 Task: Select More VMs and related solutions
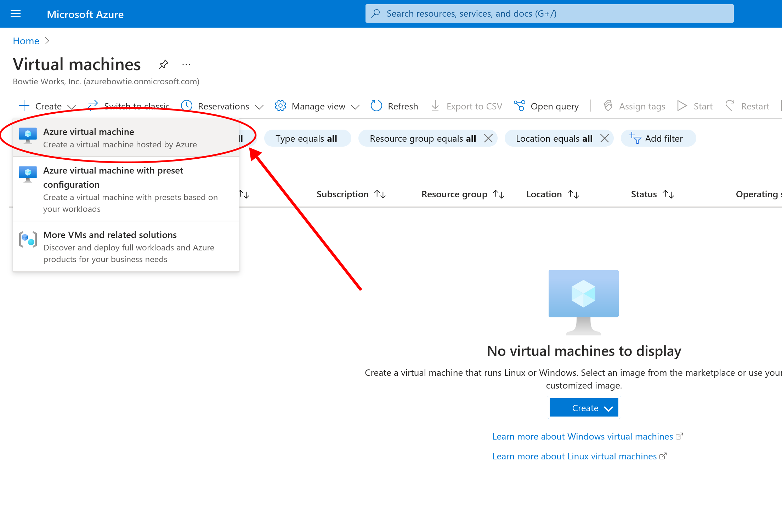126,247
